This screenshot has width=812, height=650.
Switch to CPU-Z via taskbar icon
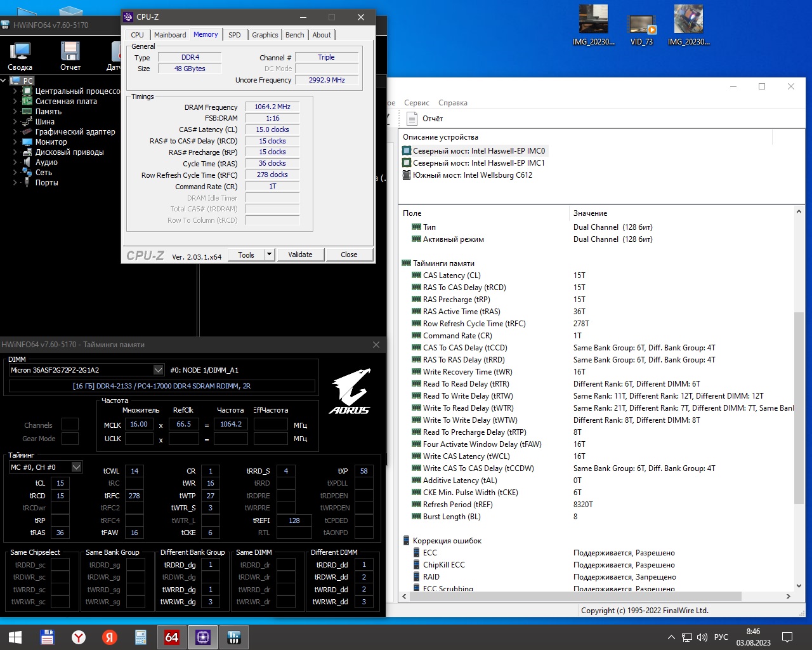pyautogui.click(x=203, y=637)
